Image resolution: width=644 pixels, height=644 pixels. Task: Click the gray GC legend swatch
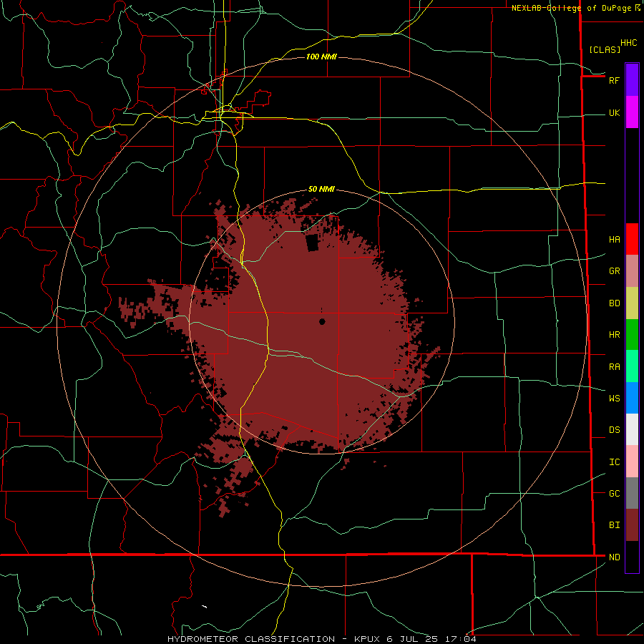click(x=632, y=493)
